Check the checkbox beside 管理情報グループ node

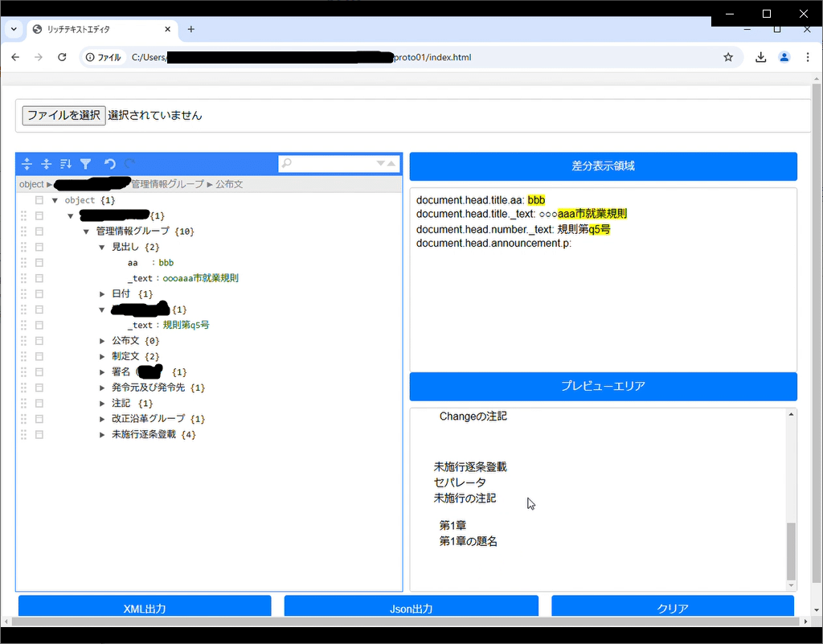(38, 231)
